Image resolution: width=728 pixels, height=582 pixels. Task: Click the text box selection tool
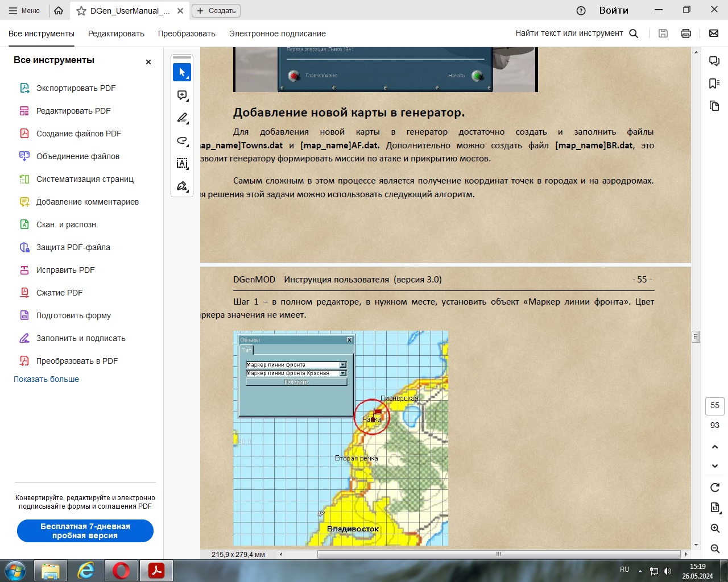(182, 164)
